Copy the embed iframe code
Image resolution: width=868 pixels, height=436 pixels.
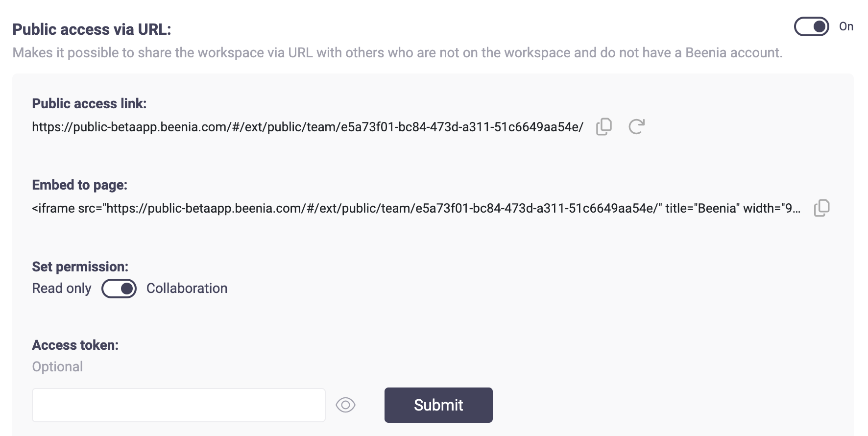coord(821,208)
